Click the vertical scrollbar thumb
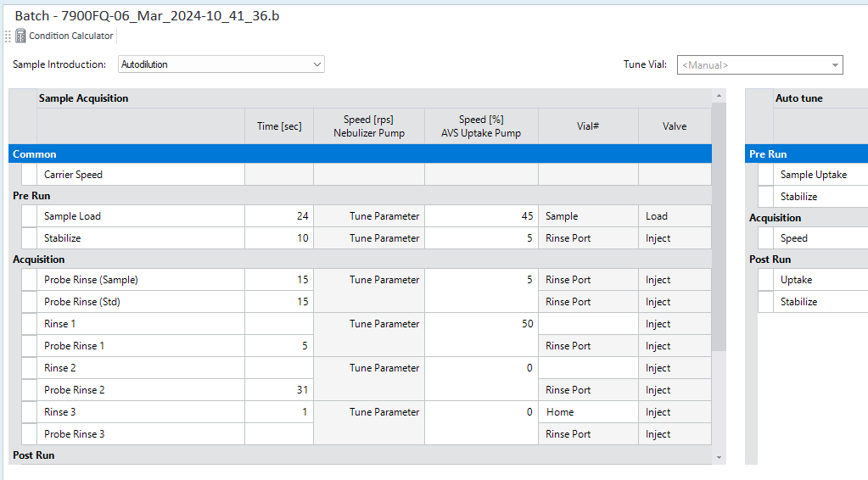 pyautogui.click(x=719, y=226)
